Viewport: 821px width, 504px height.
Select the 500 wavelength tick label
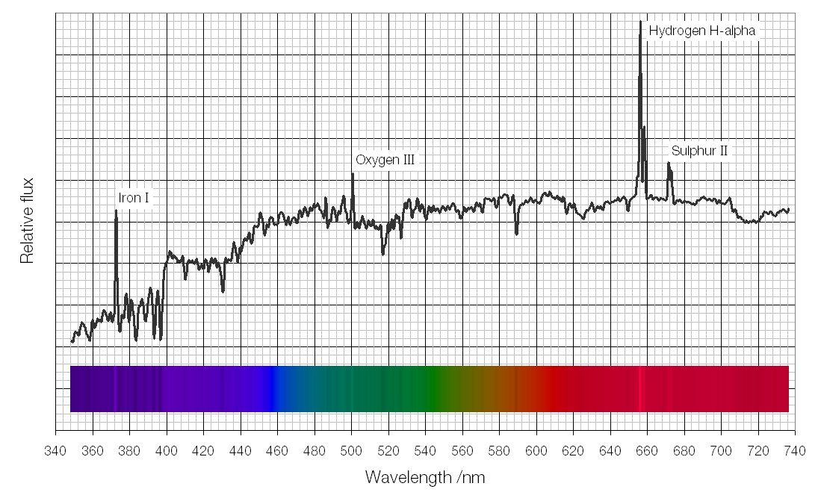click(351, 450)
